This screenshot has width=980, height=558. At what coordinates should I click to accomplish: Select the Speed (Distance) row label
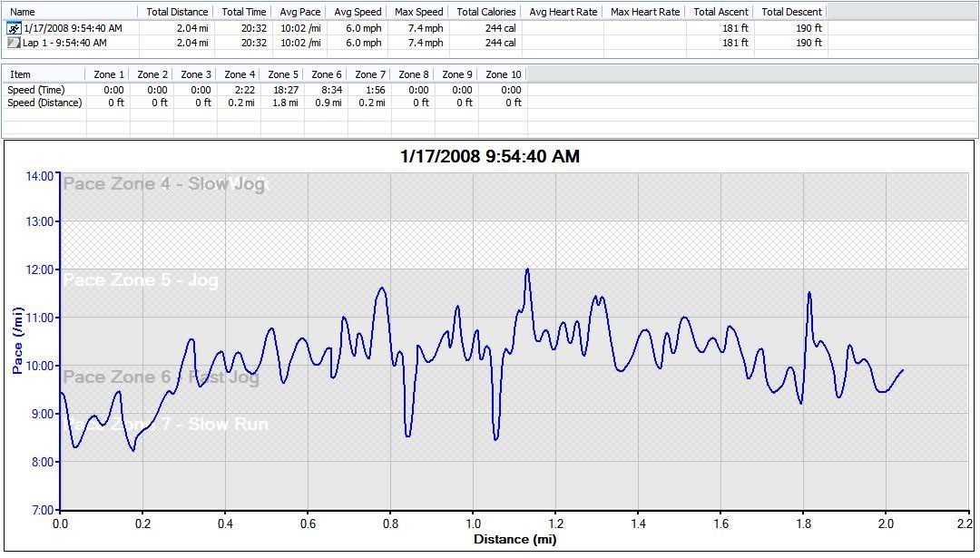pos(44,103)
